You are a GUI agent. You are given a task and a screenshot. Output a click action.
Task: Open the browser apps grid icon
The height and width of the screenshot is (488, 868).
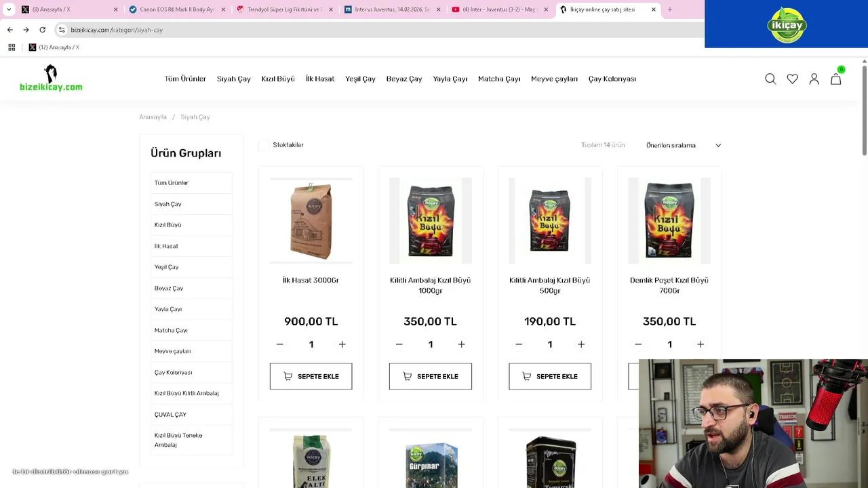(12, 47)
